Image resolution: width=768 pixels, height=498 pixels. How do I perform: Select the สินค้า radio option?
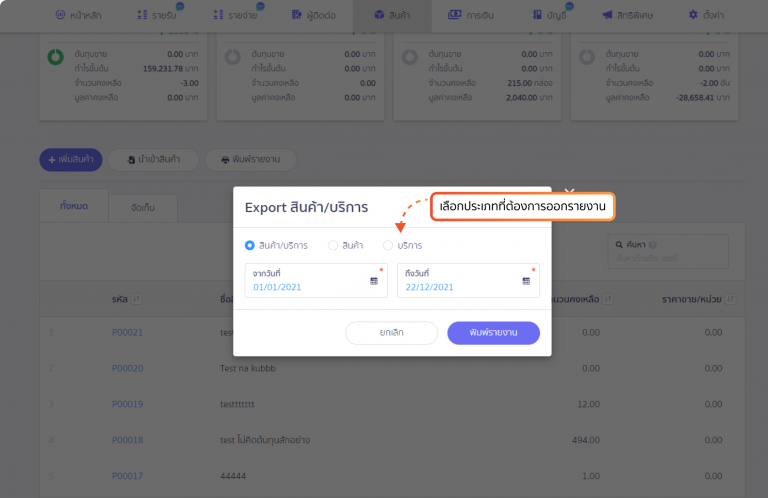[333, 245]
